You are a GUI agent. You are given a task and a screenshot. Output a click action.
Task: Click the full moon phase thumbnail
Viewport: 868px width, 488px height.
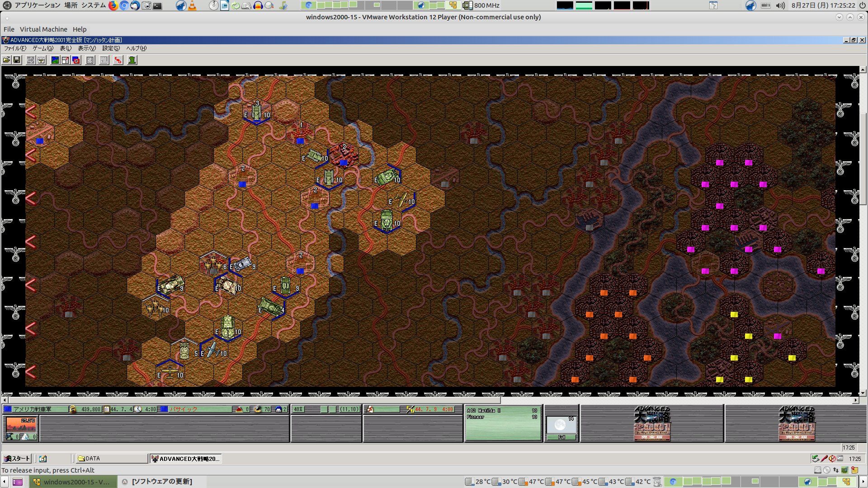(x=560, y=425)
